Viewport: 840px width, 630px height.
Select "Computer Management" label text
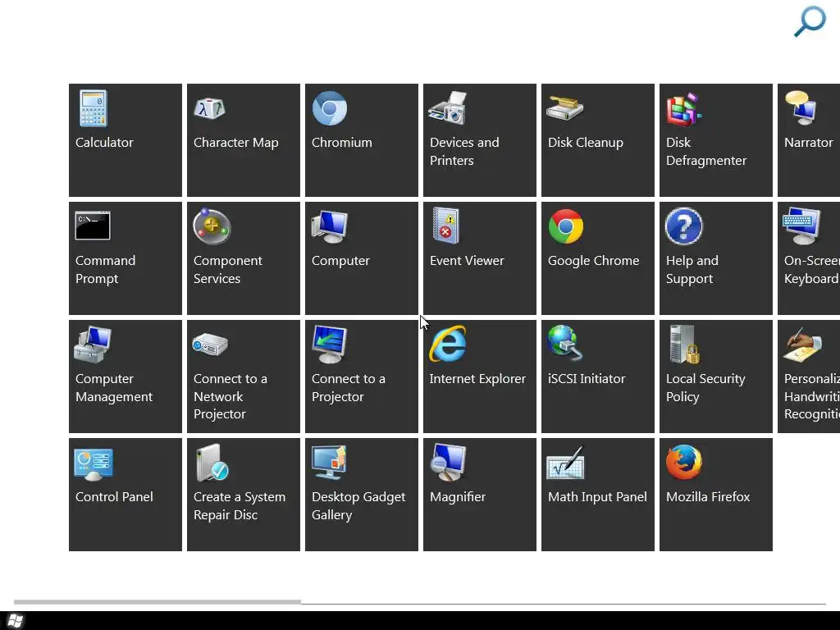point(113,388)
